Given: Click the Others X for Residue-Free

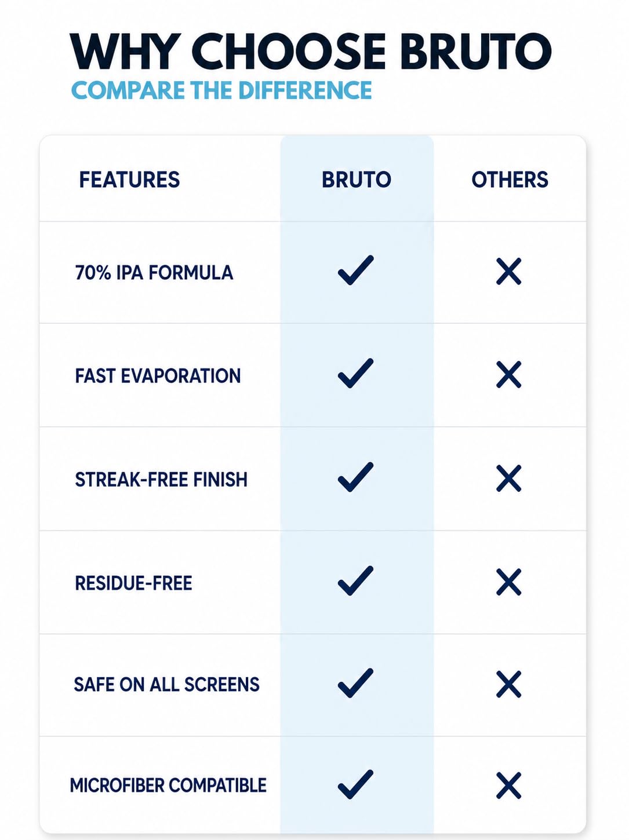Looking at the screenshot, I should [509, 582].
